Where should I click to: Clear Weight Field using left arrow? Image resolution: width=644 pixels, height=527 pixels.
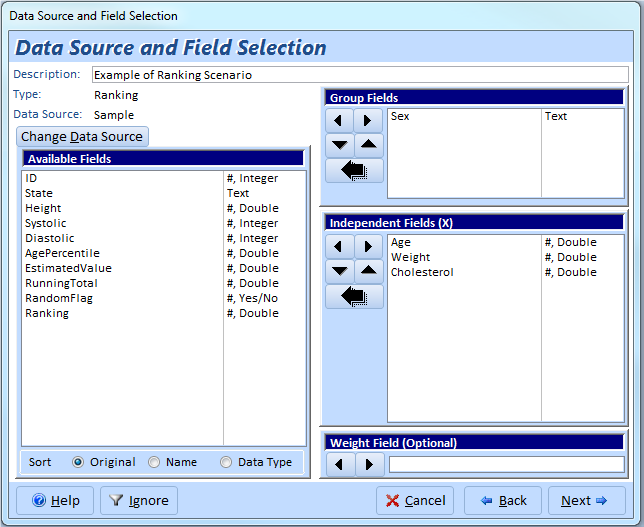(x=340, y=464)
